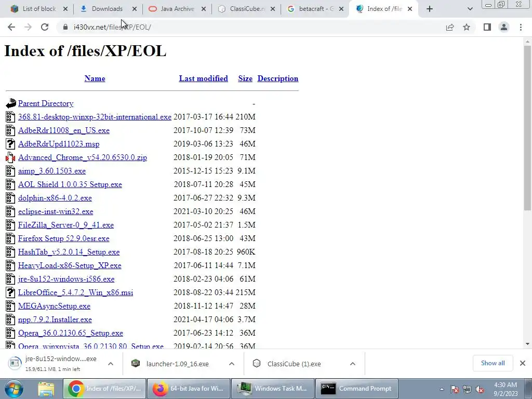Screen dimensions: 532x399
Task: Download Opera_36.0.2130.65_Setup.exe
Action: click(71, 333)
